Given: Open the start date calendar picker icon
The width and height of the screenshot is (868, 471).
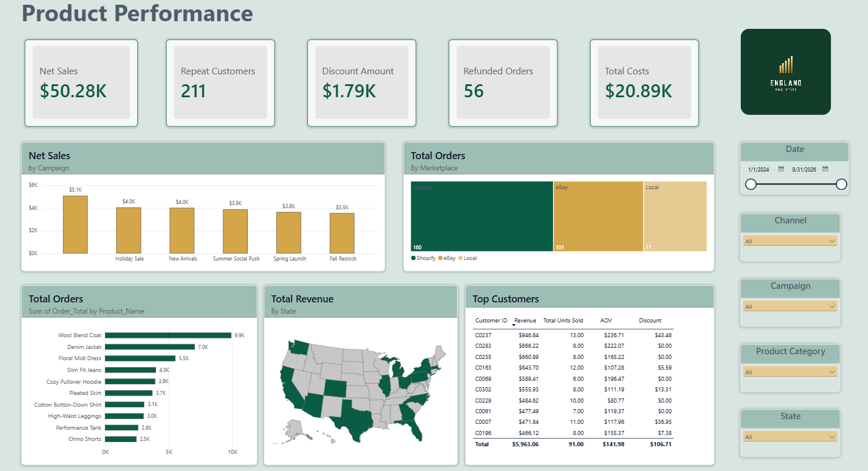Looking at the screenshot, I should click(781, 169).
